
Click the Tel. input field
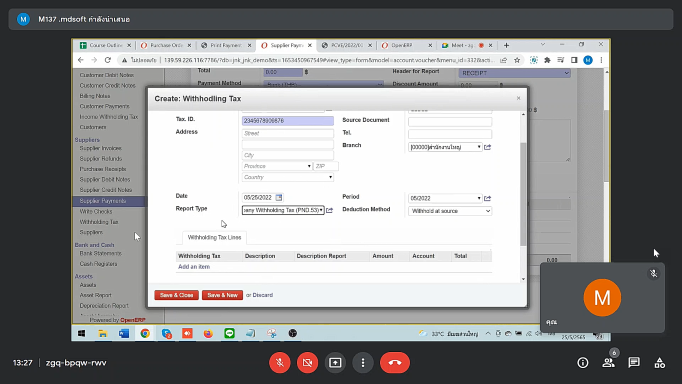pyautogui.click(x=450, y=134)
